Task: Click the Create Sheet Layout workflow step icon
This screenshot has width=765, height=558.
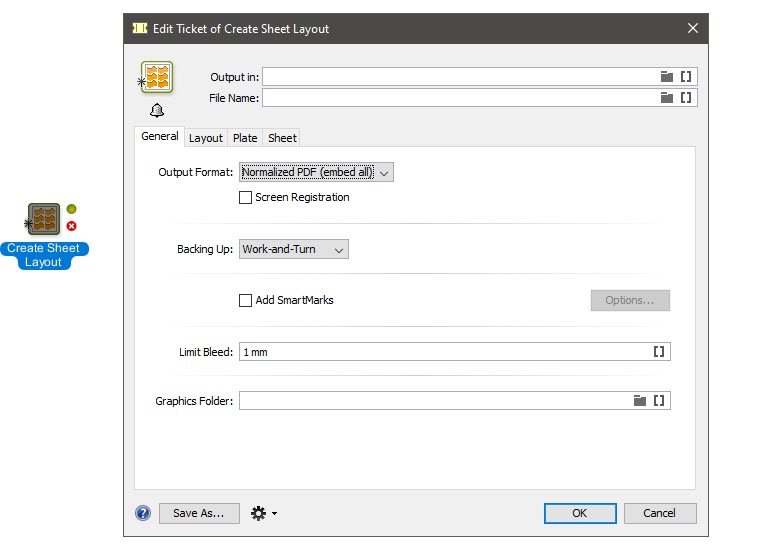Action: (44, 219)
